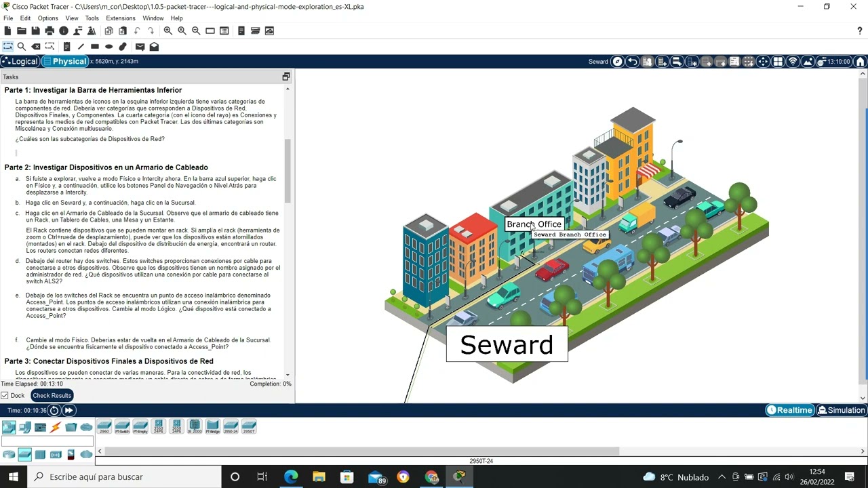The width and height of the screenshot is (868, 488).
Task: Click the Seward city label
Action: (x=507, y=345)
